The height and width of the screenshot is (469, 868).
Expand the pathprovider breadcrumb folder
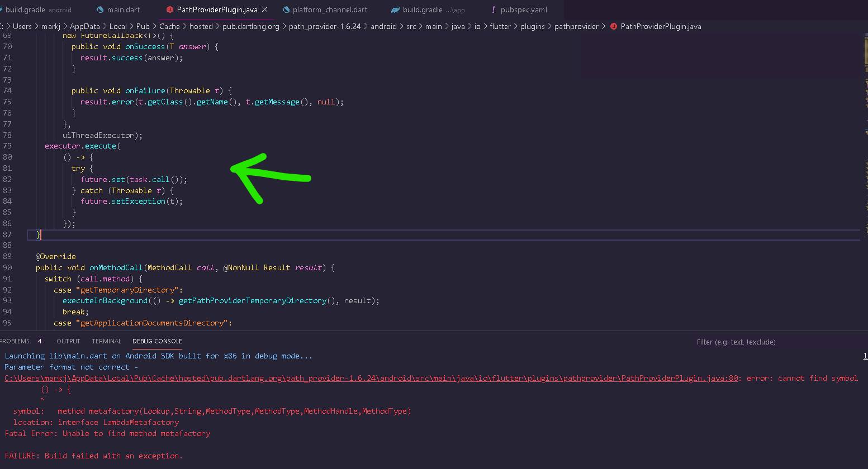point(576,27)
